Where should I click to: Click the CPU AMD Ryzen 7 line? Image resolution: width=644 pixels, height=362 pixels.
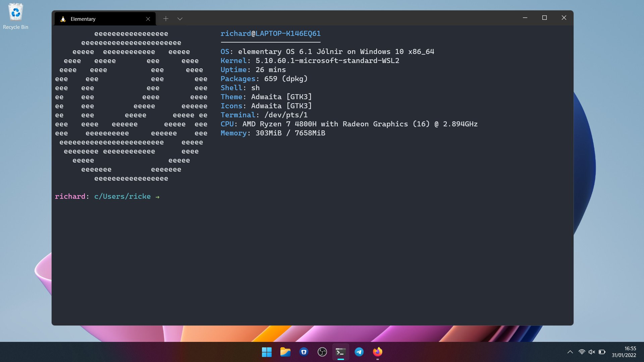[x=349, y=124]
